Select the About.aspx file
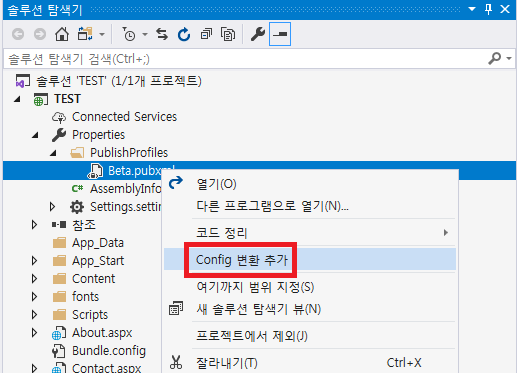 click(102, 333)
